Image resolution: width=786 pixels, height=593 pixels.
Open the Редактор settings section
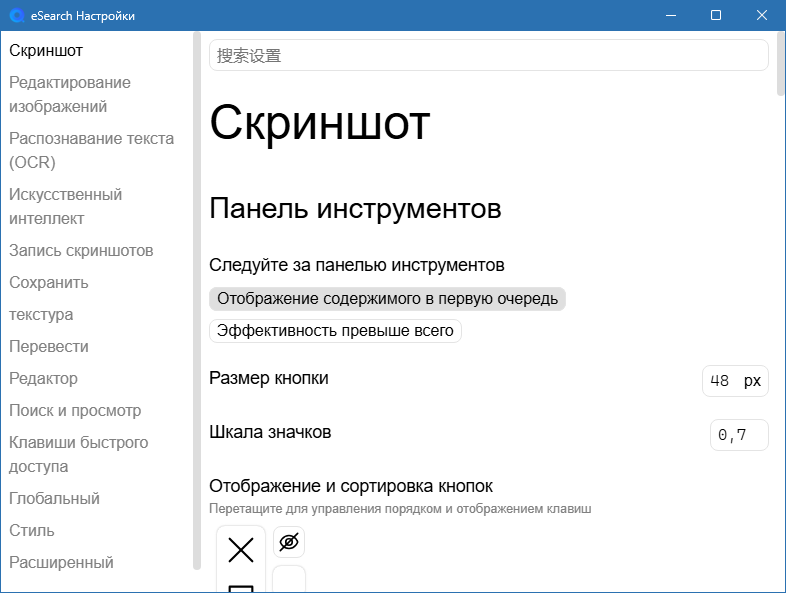click(43, 378)
